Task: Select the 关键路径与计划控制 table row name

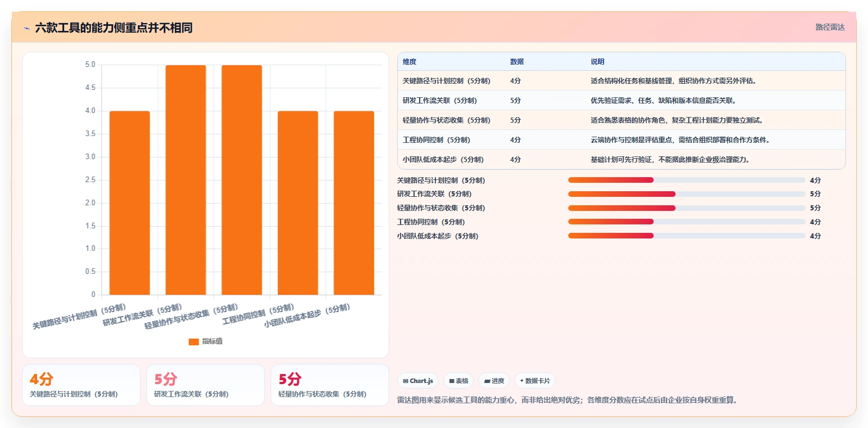Action: point(447,81)
